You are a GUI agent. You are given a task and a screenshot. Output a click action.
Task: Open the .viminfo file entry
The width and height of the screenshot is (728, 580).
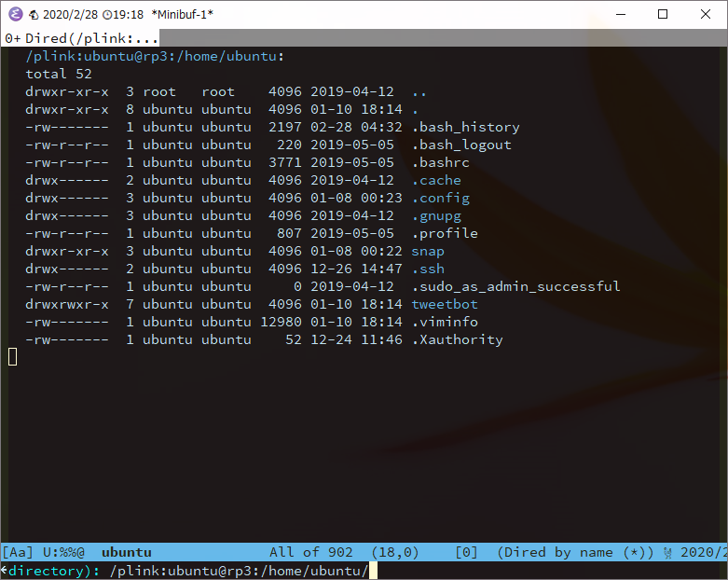(445, 322)
